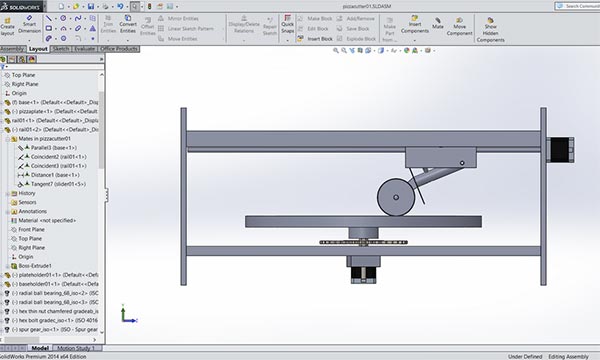Click Zoom to Fit in view toolbar
The image size is (600, 360).
(x=336, y=50)
